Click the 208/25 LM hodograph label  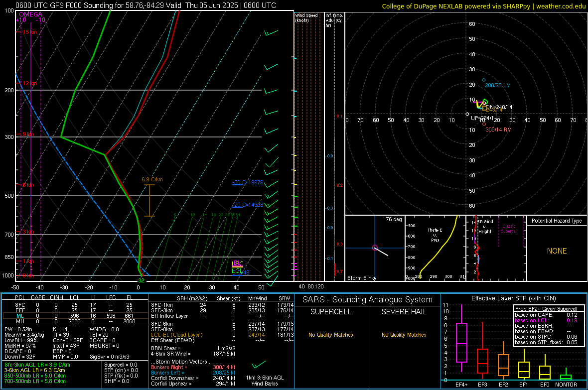(498, 85)
